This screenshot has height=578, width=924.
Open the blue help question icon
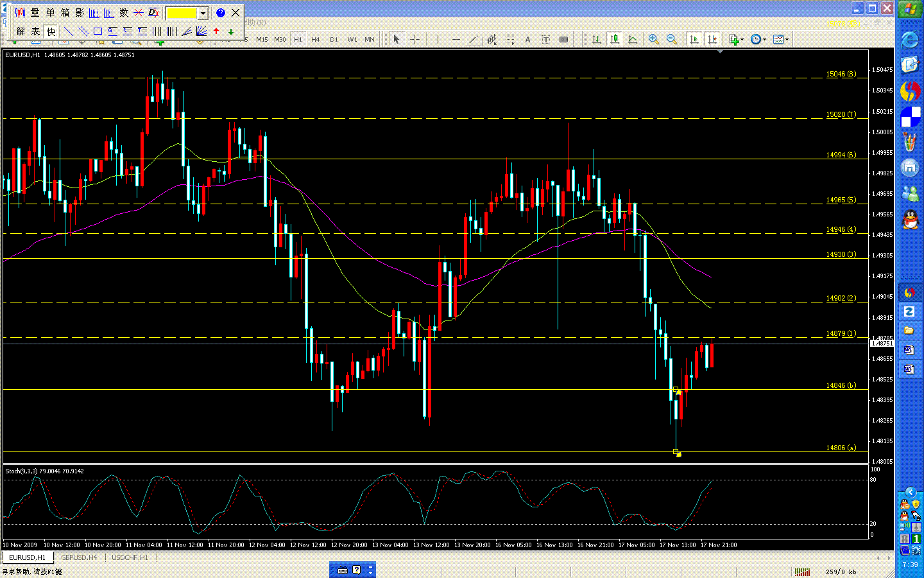coord(221,12)
